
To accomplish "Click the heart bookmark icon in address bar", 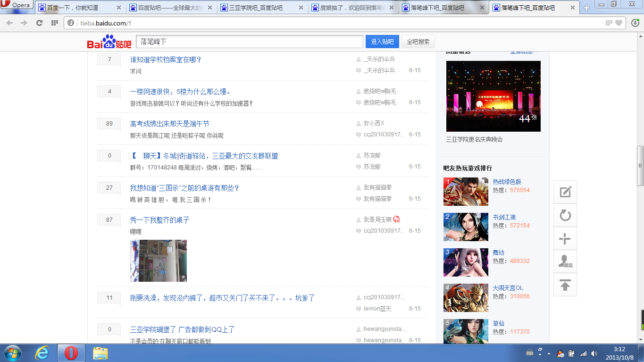I will [x=619, y=23].
